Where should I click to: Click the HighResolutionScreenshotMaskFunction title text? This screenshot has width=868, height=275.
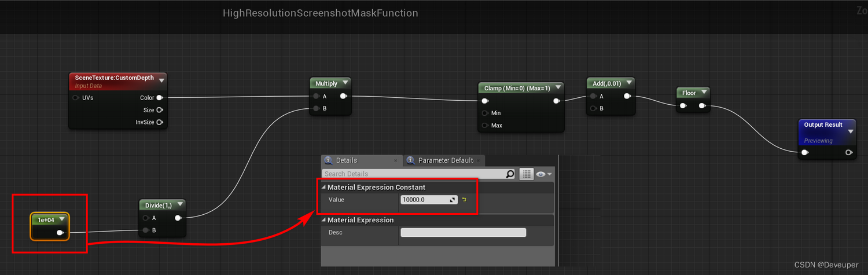point(320,13)
